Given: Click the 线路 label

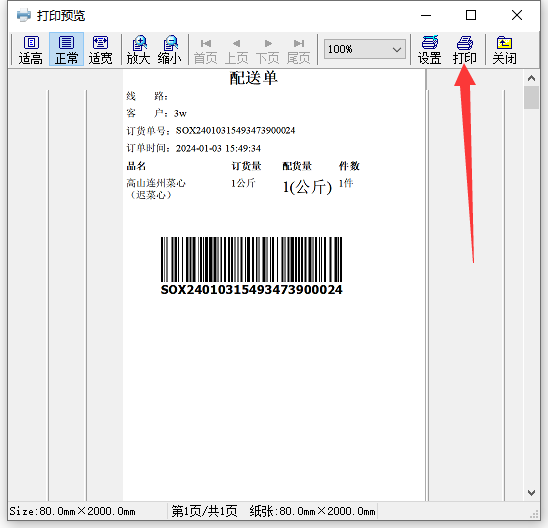Looking at the screenshot, I should point(147,96).
